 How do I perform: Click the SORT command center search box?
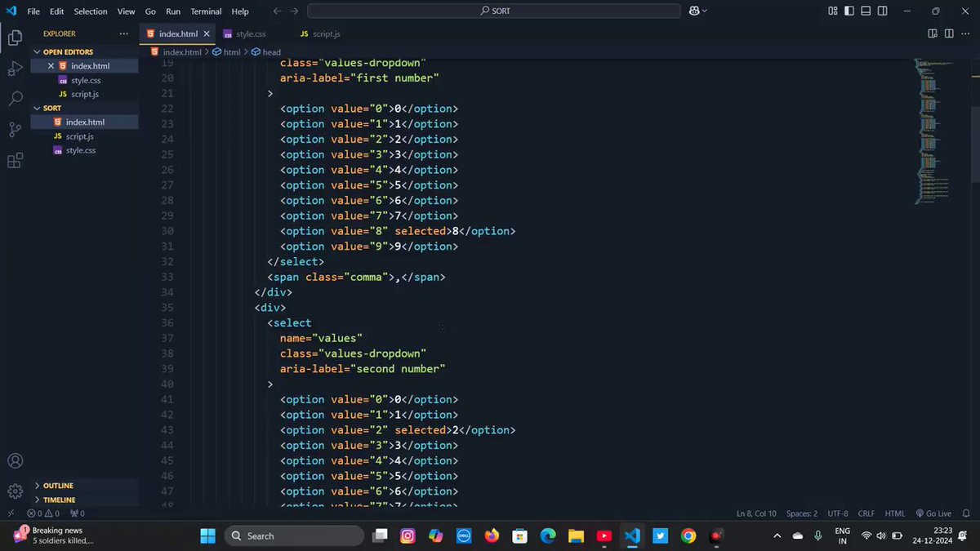pyautogui.click(x=494, y=11)
